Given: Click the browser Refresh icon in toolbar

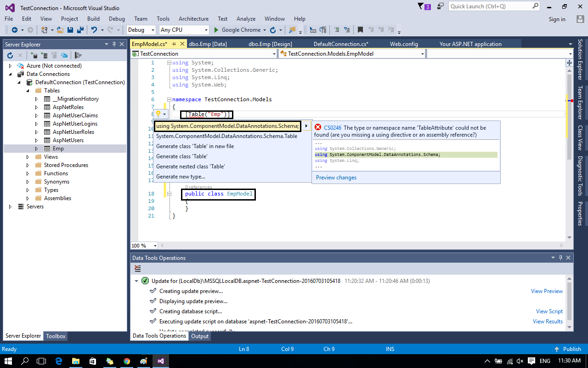Looking at the screenshot, I should tap(273, 30).
